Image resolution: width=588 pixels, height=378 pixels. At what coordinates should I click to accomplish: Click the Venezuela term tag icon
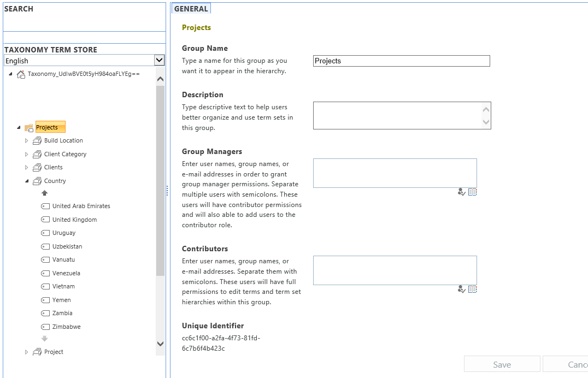pos(45,273)
